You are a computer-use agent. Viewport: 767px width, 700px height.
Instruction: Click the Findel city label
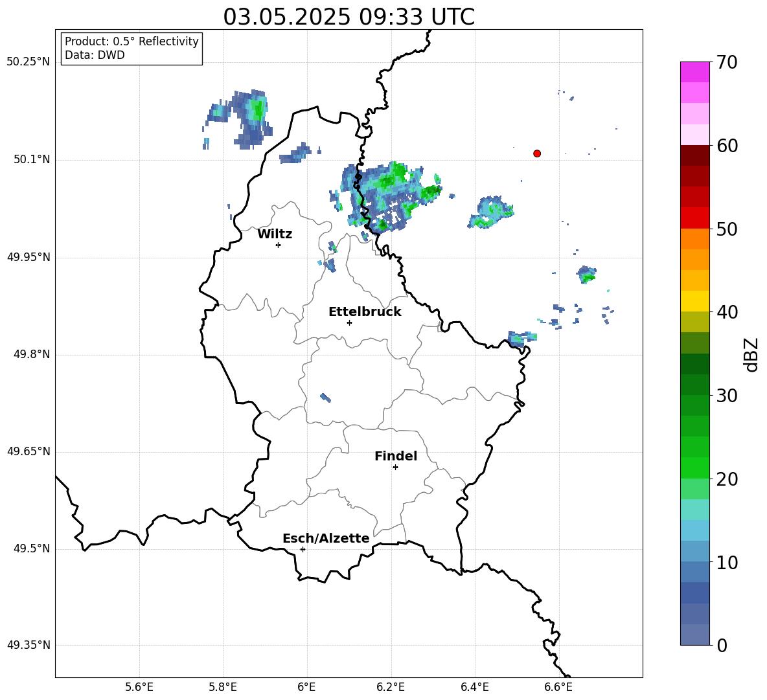point(396,456)
